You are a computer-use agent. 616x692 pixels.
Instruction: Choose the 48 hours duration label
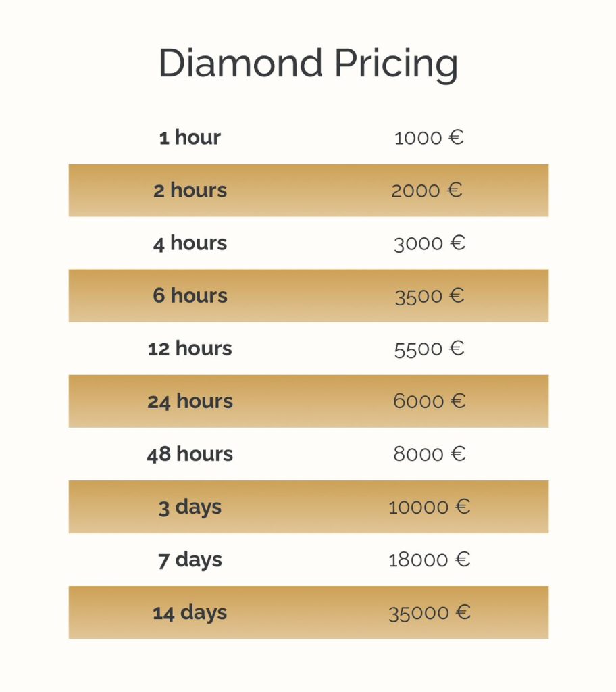[190, 454]
